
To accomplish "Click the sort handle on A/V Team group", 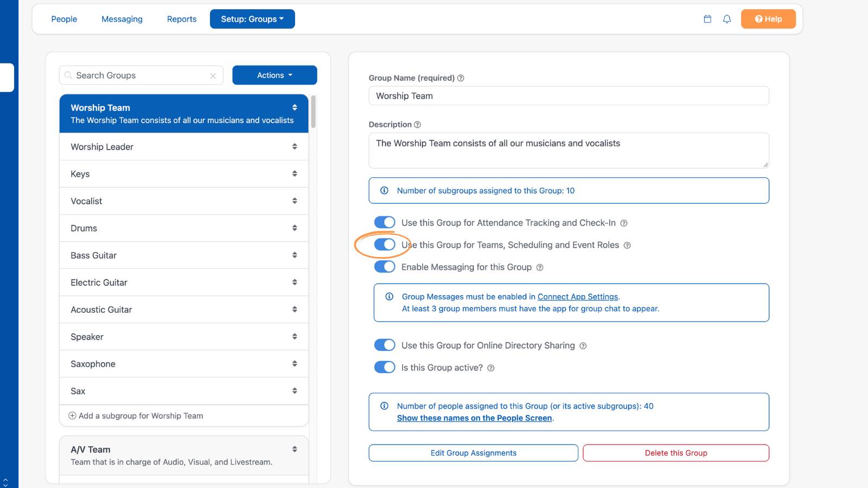I will (295, 450).
